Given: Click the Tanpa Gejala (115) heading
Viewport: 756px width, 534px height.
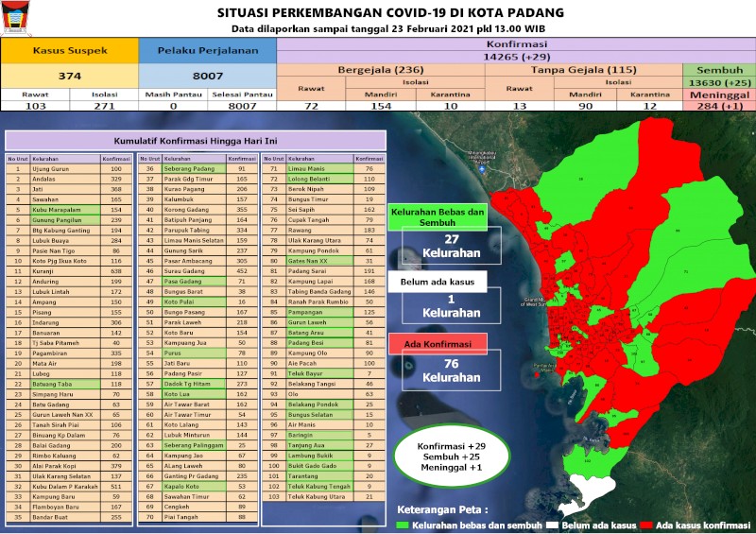Looking at the screenshot, I should tap(584, 69).
